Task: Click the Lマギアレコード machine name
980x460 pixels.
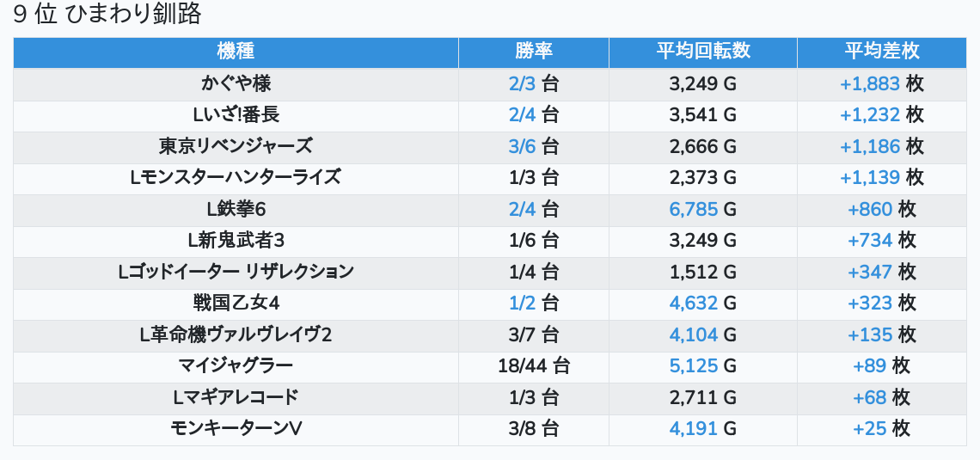Action: pos(236,397)
